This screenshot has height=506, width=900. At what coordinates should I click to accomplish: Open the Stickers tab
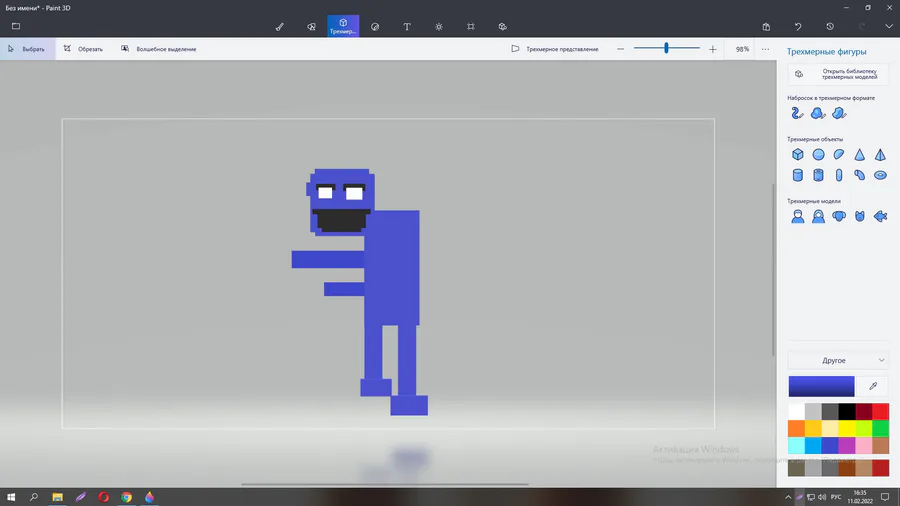point(375,26)
